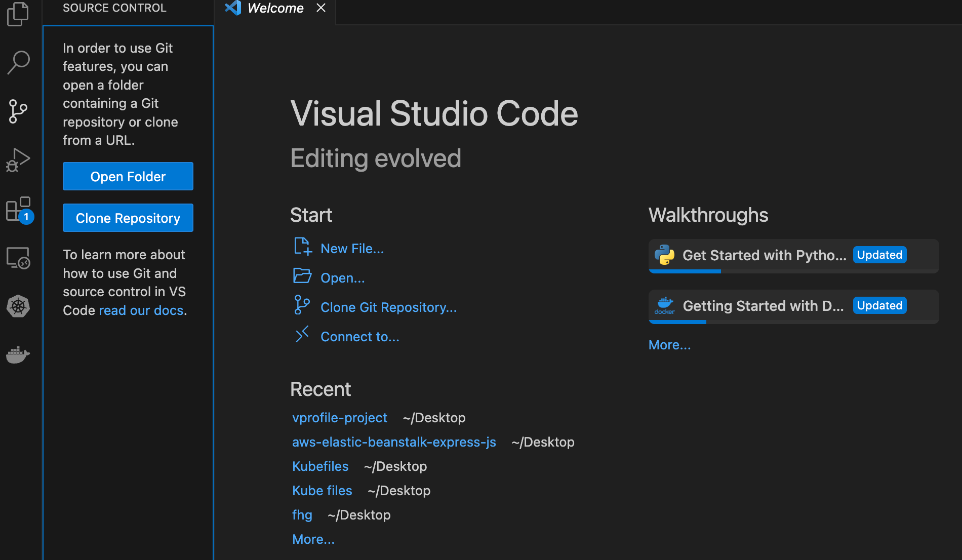
Task: Open the Remote Explorer icon
Action: point(18,258)
